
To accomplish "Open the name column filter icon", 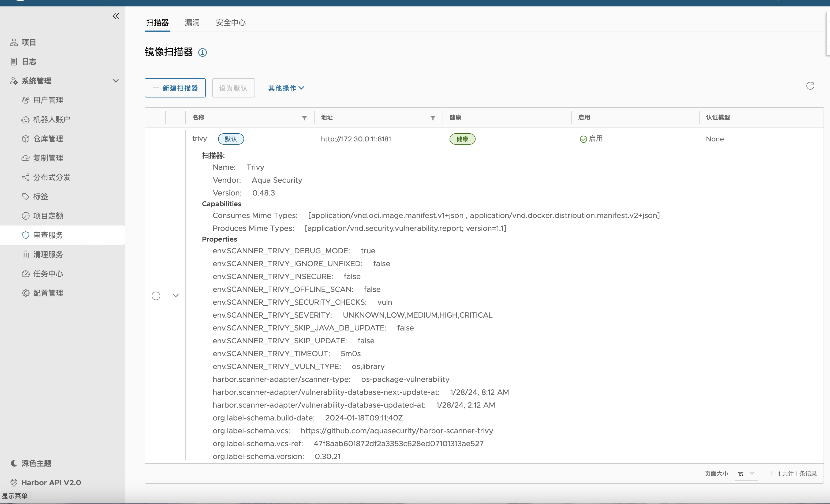I will [304, 118].
